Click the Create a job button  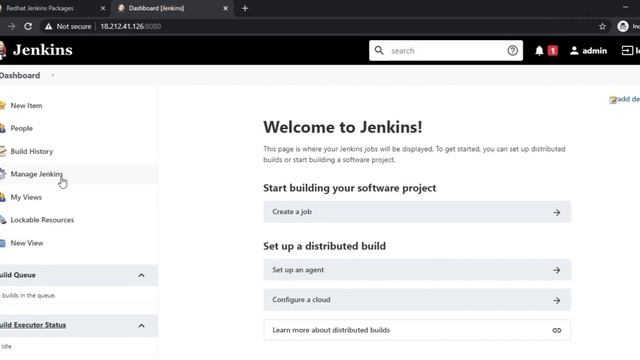(417, 212)
